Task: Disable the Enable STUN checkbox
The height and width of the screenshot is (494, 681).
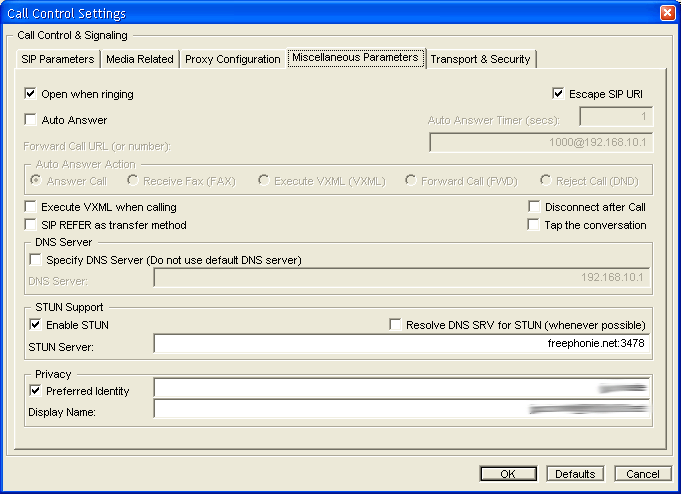Action: click(x=36, y=325)
